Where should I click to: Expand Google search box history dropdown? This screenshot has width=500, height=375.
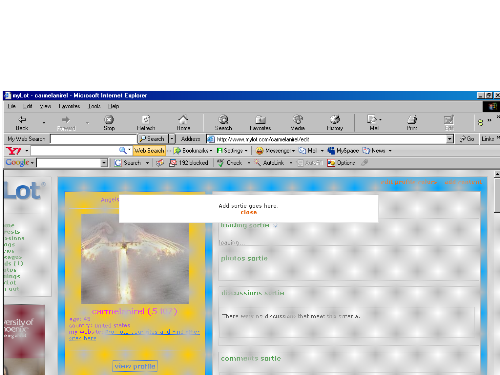[104, 163]
